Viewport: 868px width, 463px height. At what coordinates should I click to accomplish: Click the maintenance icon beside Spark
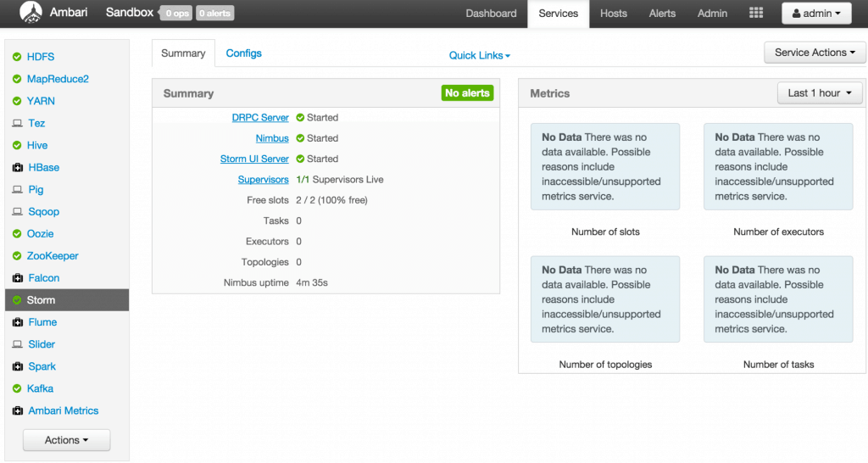click(x=17, y=367)
